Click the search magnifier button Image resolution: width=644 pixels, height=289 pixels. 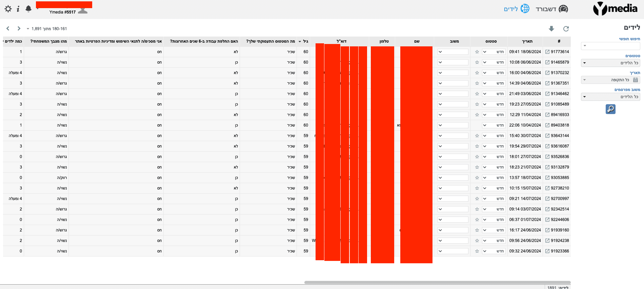[x=610, y=109]
